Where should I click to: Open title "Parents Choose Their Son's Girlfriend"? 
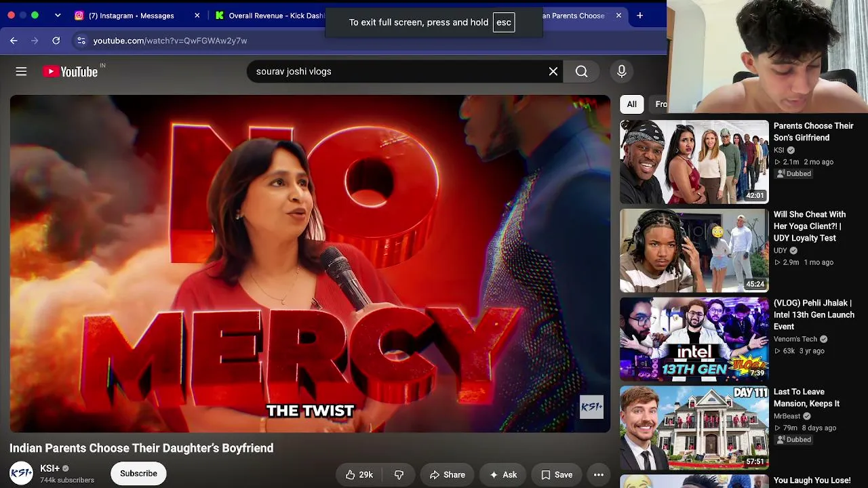pyautogui.click(x=814, y=131)
